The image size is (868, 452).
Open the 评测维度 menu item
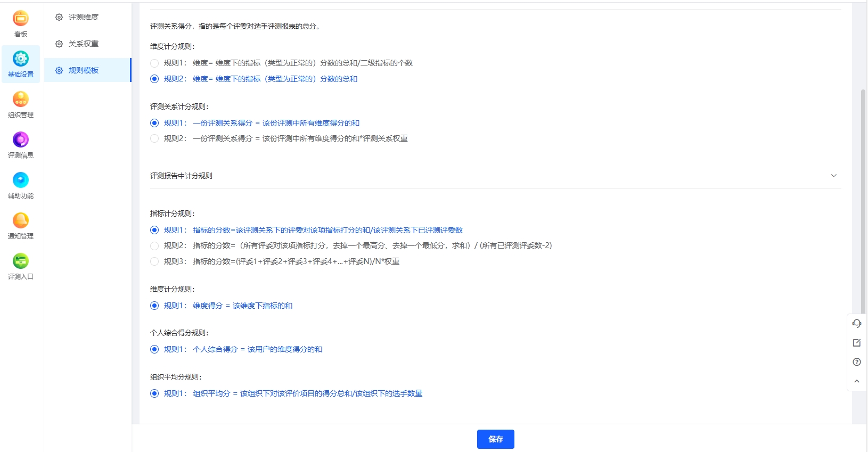tap(84, 17)
